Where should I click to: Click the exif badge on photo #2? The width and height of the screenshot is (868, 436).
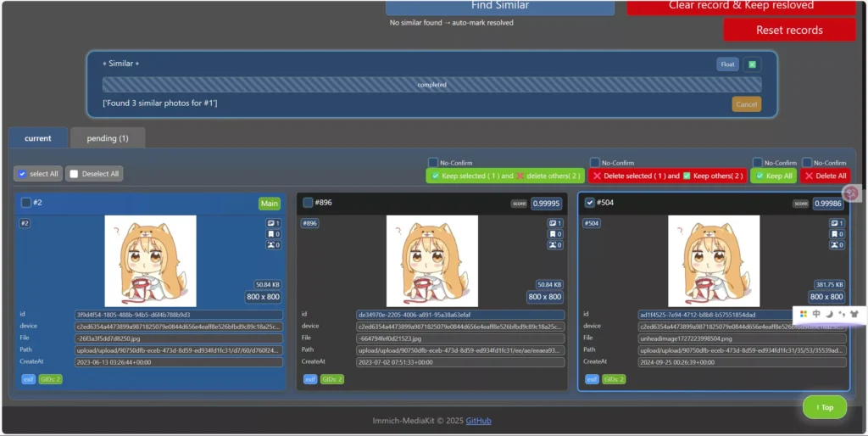tap(28, 379)
